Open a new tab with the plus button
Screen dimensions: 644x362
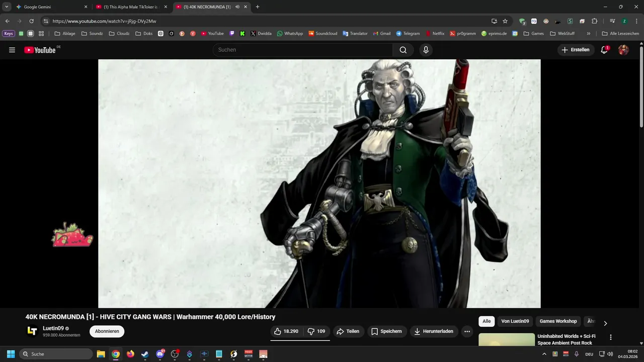[258, 7]
